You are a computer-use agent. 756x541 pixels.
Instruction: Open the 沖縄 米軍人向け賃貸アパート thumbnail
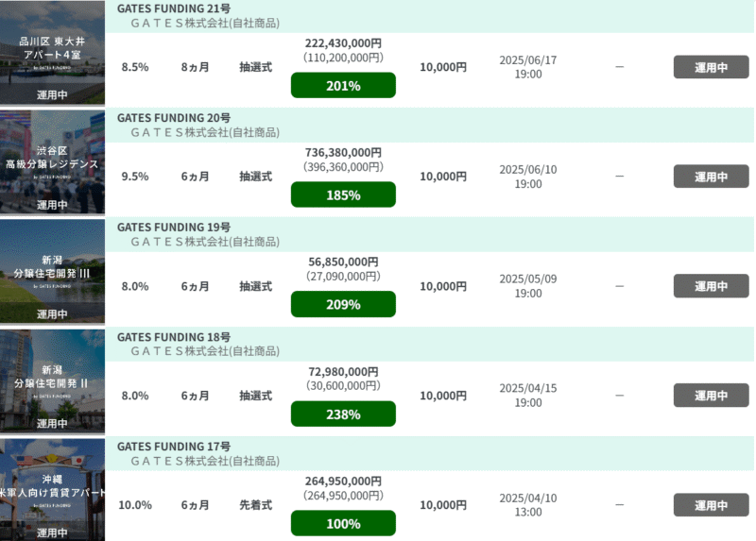coord(52,490)
